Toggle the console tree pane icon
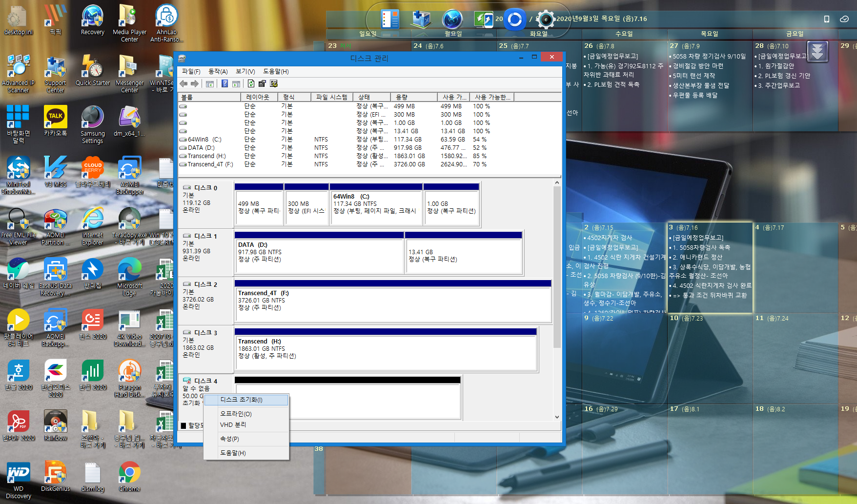The width and height of the screenshot is (857, 504). coord(210,83)
